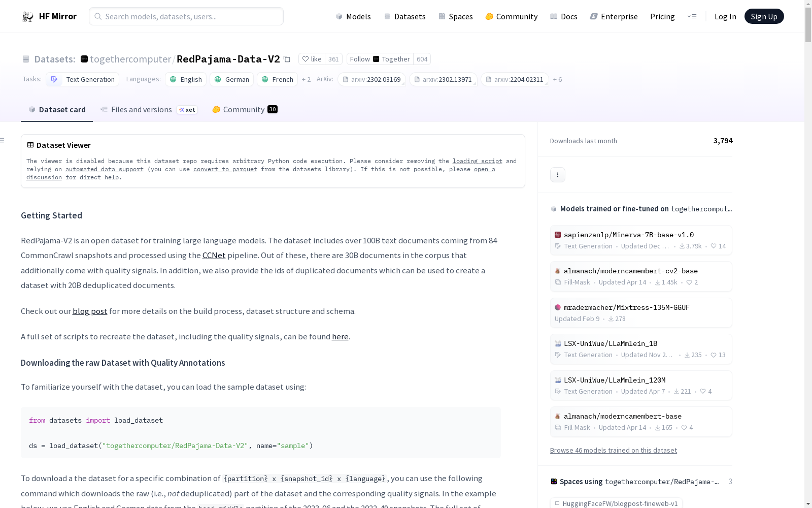Screen dimensions: 812x508
Task: Open LSX-UniWue/LLaMmlein_1B model card
Action: (641, 349)
